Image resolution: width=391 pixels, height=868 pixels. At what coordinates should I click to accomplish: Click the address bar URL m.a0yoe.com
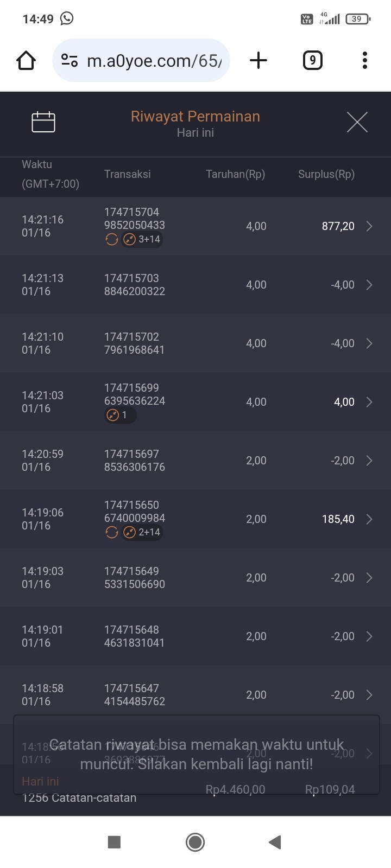point(154,61)
